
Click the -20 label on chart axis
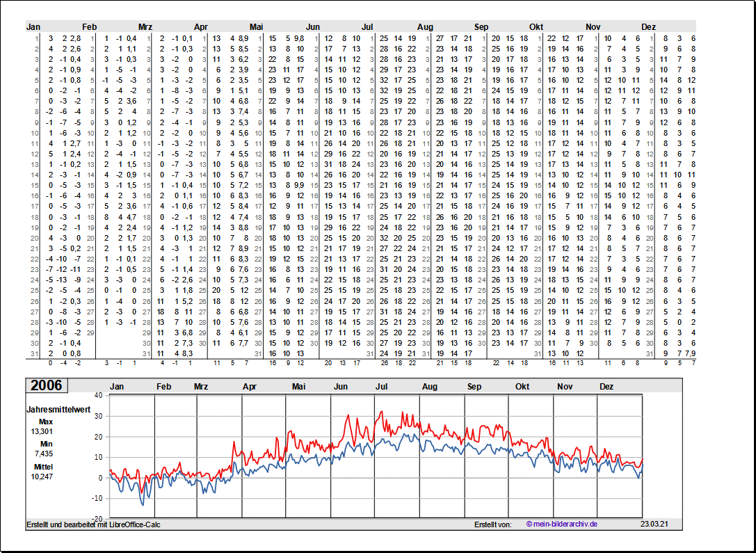97,519
